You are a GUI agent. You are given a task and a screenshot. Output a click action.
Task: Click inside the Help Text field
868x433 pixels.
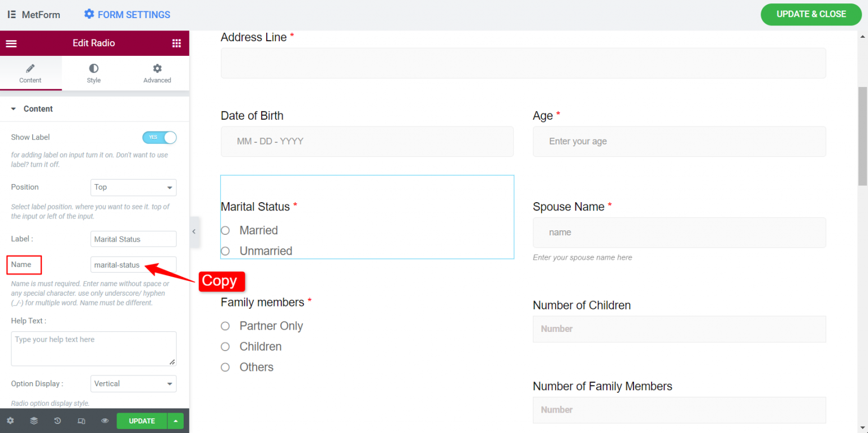[x=93, y=348]
